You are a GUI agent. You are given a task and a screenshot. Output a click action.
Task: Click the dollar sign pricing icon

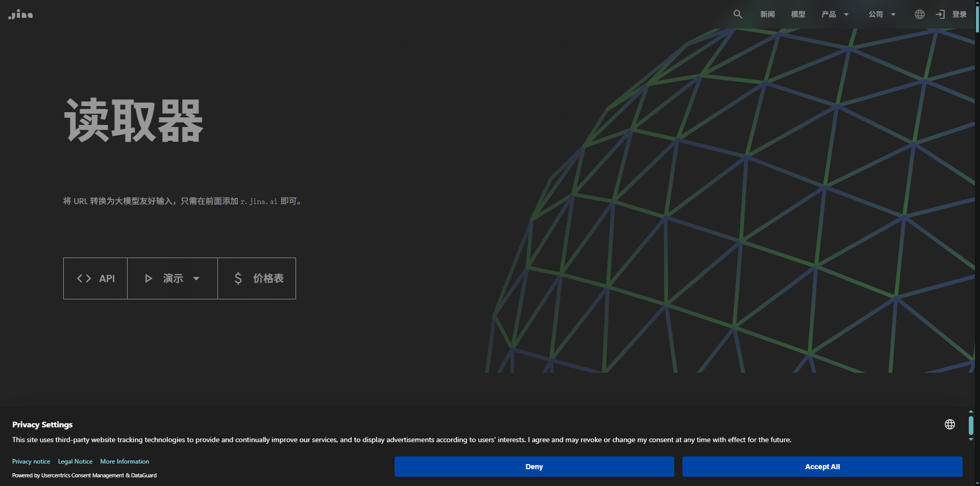238,278
